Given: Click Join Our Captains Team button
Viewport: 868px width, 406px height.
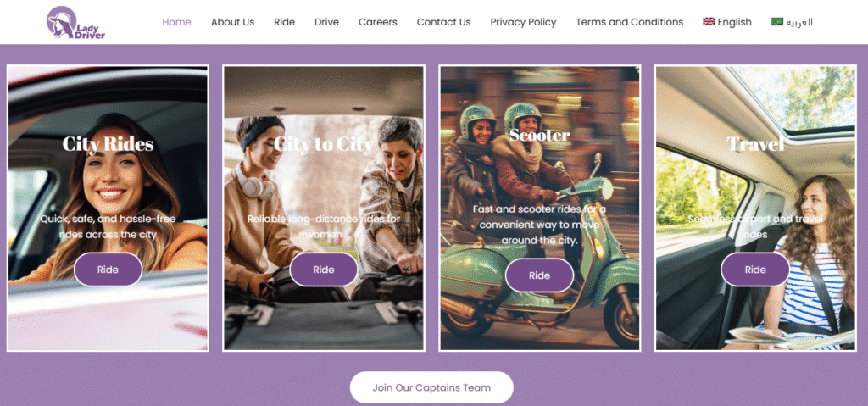Looking at the screenshot, I should coord(431,387).
